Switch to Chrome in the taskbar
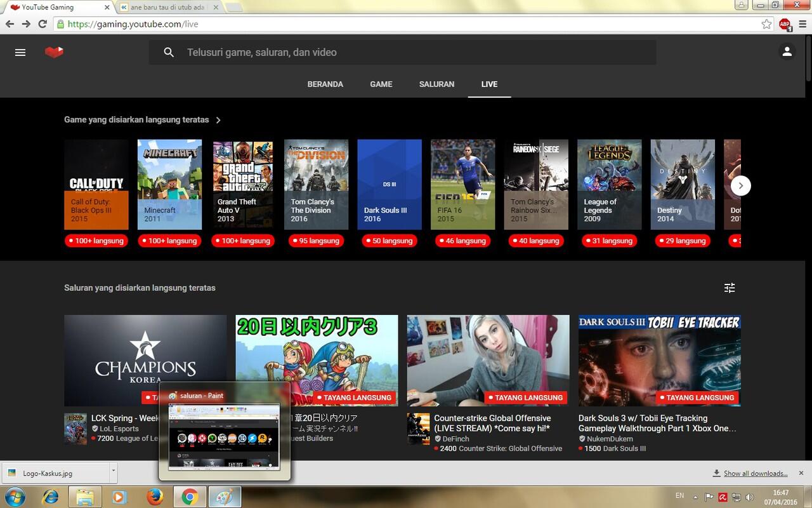Viewport: 812px width, 508px height. (x=189, y=496)
